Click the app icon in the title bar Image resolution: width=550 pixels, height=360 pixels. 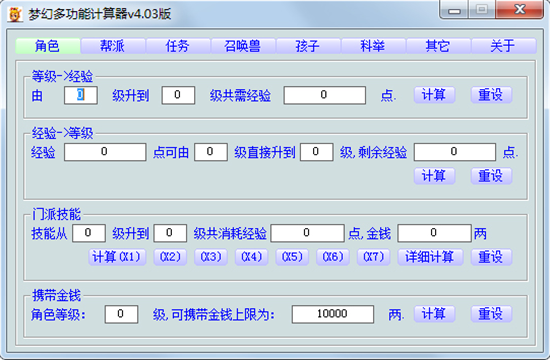pyautogui.click(x=15, y=14)
